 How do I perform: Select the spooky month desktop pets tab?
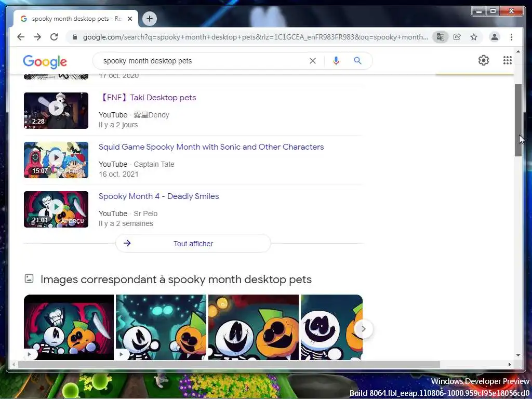click(76, 19)
